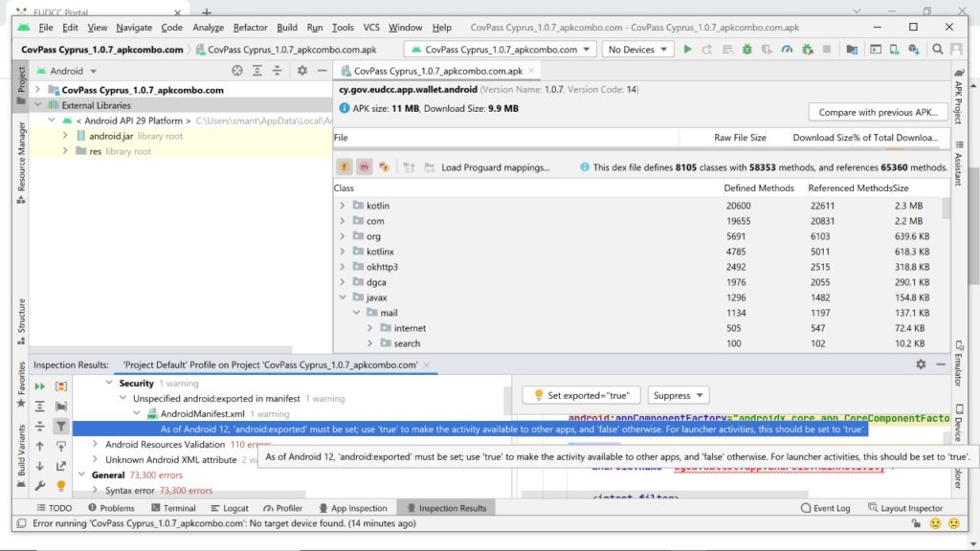
Task: Attach debugger to Android process icon
Action: pos(808,50)
